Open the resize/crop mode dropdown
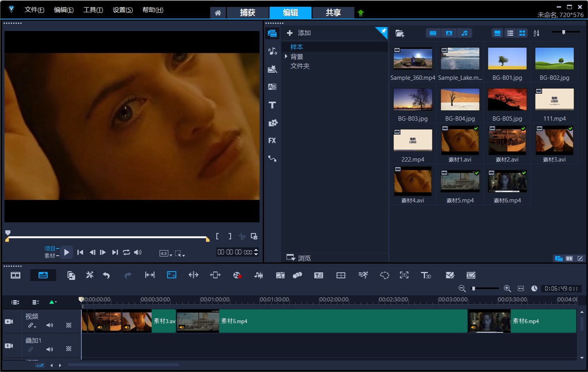 click(x=180, y=253)
